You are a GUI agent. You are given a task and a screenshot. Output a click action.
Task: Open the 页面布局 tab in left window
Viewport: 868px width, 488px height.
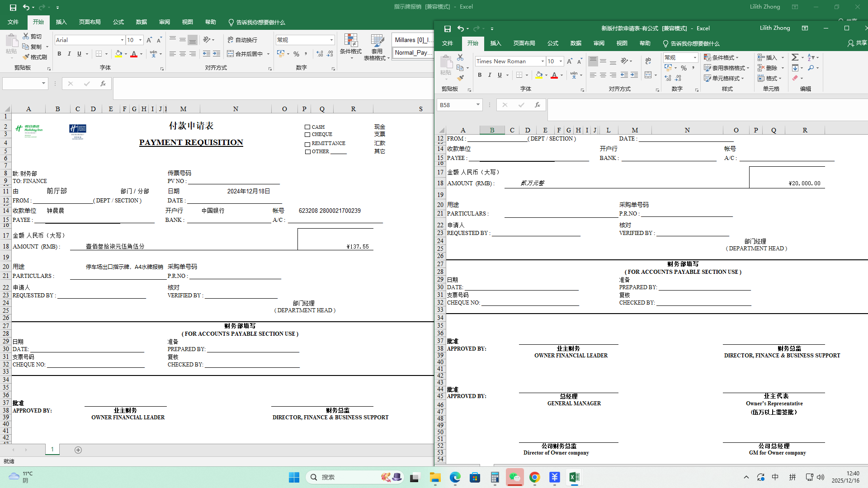[x=90, y=22]
